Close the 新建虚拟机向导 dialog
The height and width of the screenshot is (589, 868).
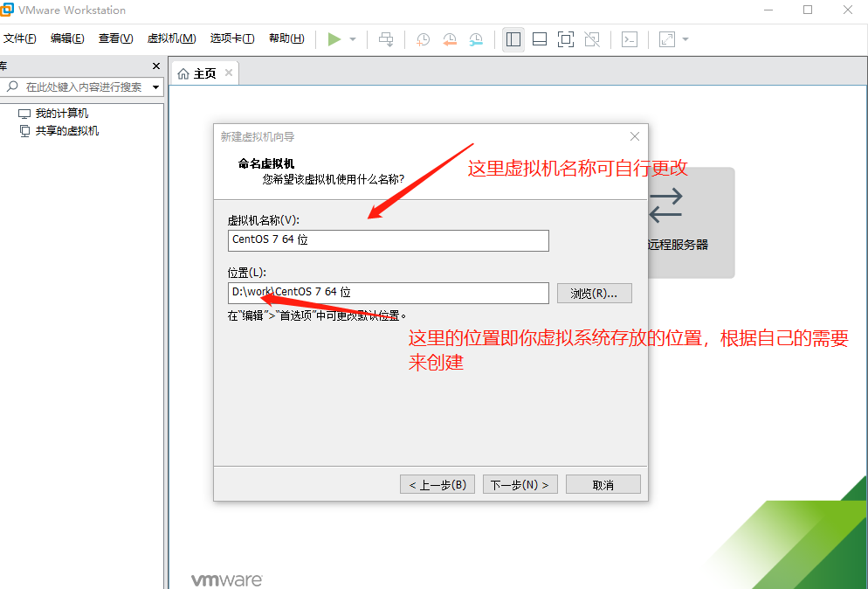click(635, 136)
